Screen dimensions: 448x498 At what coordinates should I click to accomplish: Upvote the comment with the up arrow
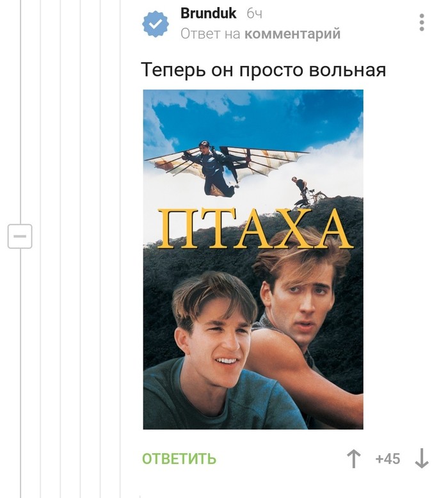[353, 458]
